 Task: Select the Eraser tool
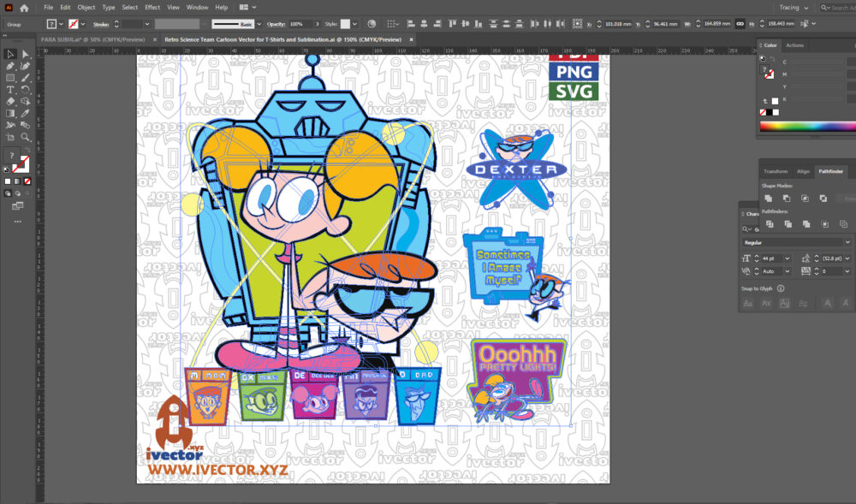coord(9,102)
